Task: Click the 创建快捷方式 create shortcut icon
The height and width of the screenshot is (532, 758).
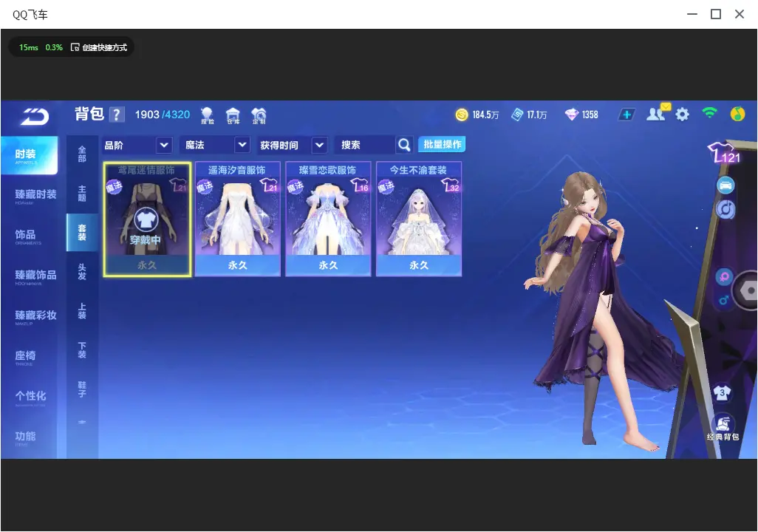Action: (x=75, y=47)
